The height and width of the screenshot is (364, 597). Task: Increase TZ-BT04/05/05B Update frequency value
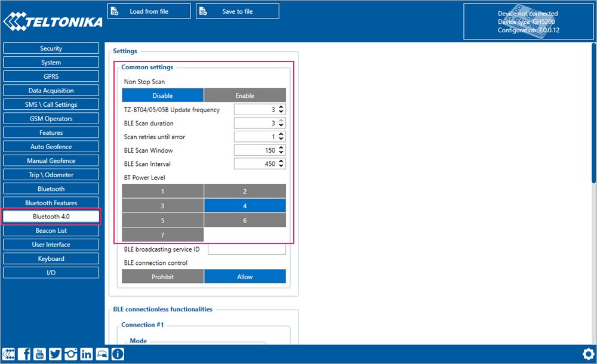pyautogui.click(x=282, y=107)
